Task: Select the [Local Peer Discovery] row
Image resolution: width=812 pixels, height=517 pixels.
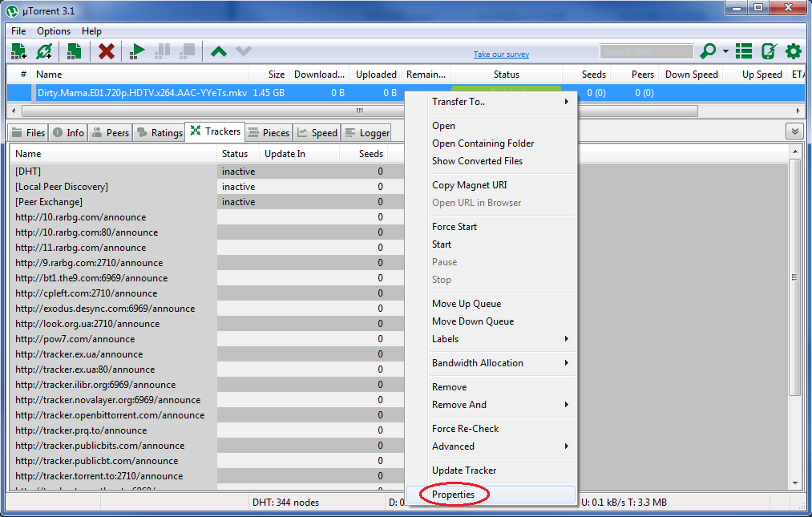Action: point(207,187)
